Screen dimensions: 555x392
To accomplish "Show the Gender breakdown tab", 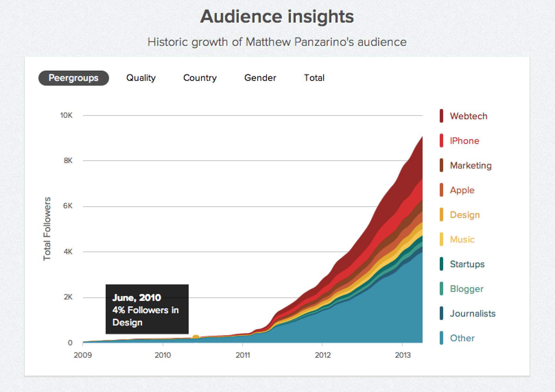I will [x=260, y=78].
